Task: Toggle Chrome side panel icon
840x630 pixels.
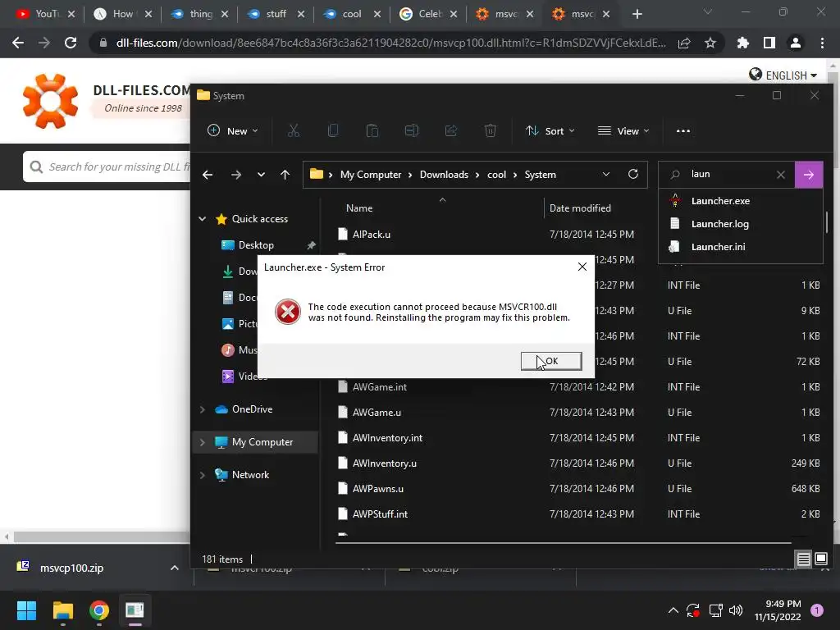Action: [769, 43]
